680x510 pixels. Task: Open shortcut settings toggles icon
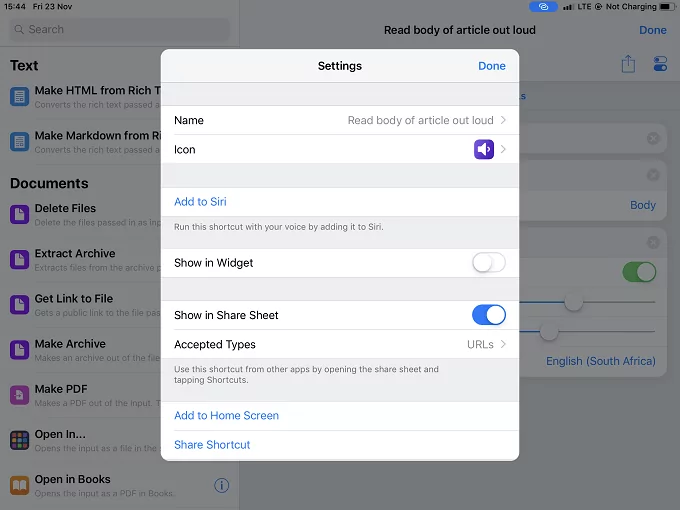pyautogui.click(x=660, y=64)
